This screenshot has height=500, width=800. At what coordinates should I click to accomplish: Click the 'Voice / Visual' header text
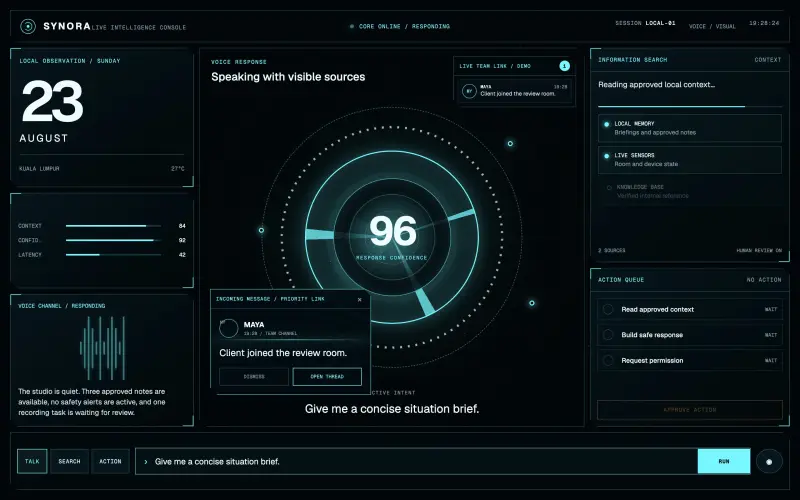[712, 26]
